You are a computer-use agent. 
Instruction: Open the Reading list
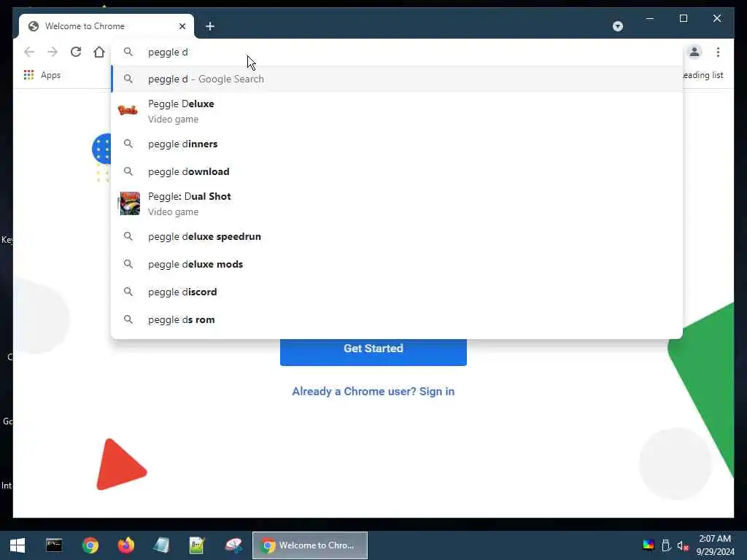pyautogui.click(x=703, y=75)
